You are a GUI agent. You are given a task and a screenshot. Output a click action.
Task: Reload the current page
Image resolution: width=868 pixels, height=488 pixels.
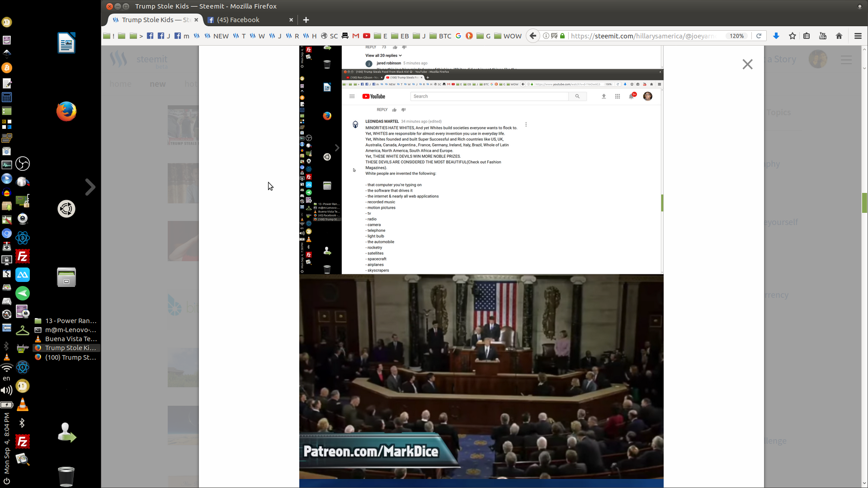click(759, 36)
